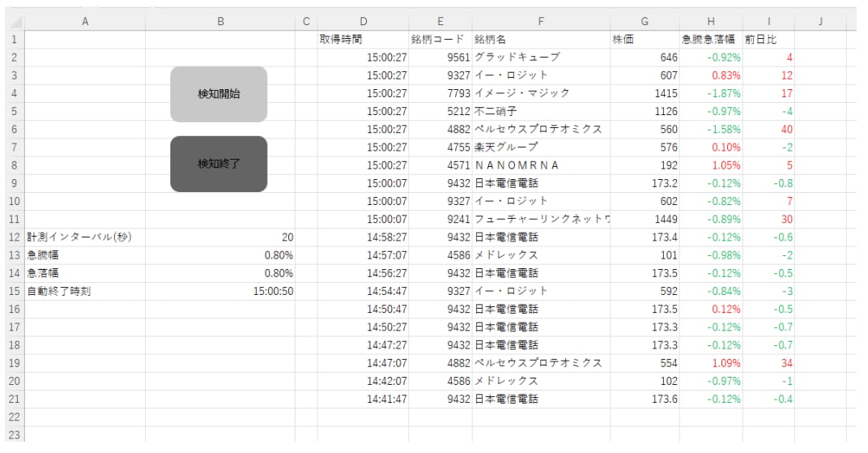Image resolution: width=868 pixels, height=453 pixels.
Task: Click the 銘柄コード header cell
Action: click(x=440, y=40)
